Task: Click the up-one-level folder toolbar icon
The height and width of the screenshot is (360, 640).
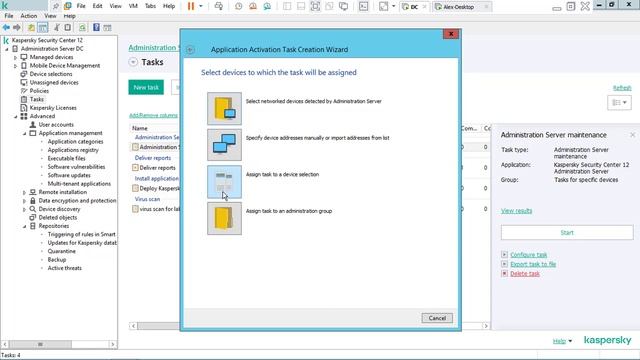Action: 31,27
